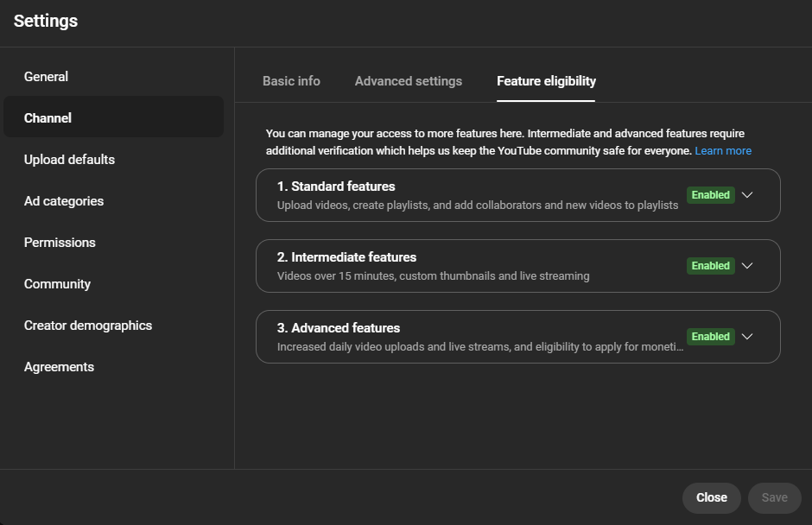The width and height of the screenshot is (812, 525).
Task: Expand the Advanced features chevron
Action: point(746,337)
